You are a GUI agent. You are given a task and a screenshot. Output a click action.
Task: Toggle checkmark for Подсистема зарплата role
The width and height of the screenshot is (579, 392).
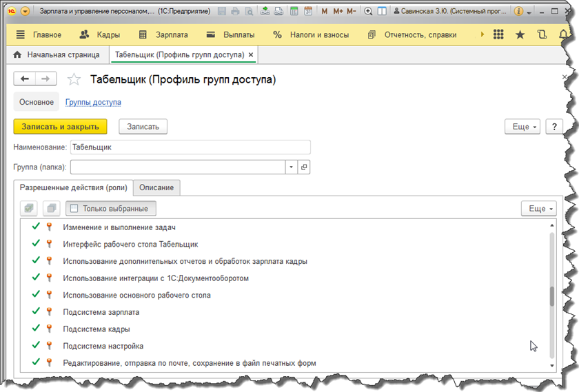[36, 312]
